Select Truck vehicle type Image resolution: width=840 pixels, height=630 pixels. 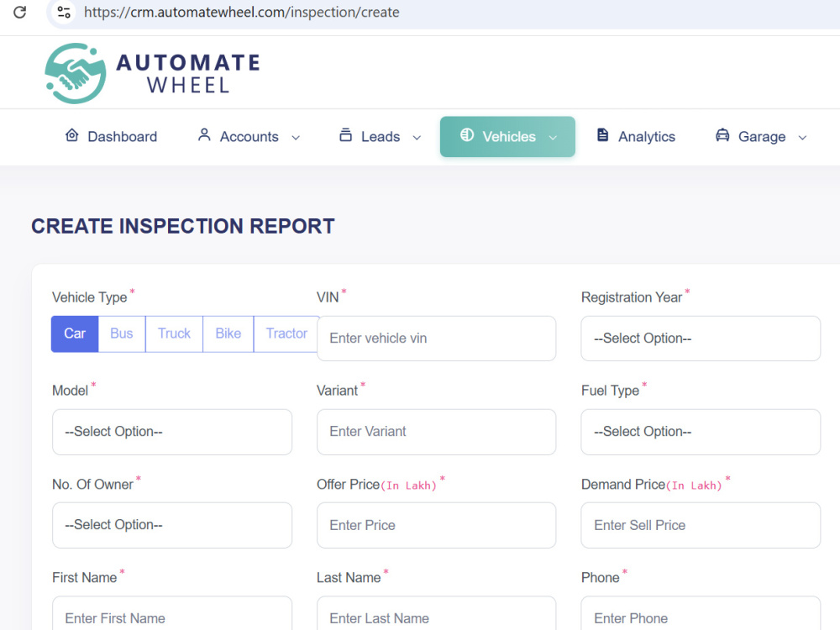point(174,333)
